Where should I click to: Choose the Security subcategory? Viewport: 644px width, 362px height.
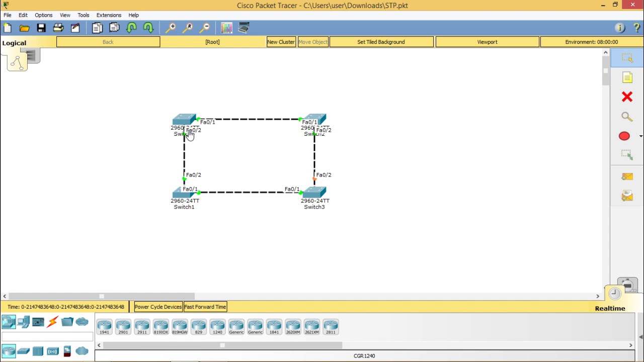pyautogui.click(x=67, y=351)
